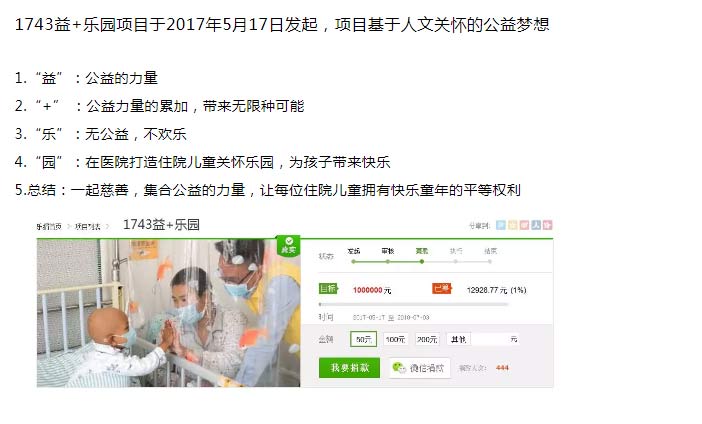Click the pink share icon in middle
This screenshot has height=424, width=702.
coord(524,225)
